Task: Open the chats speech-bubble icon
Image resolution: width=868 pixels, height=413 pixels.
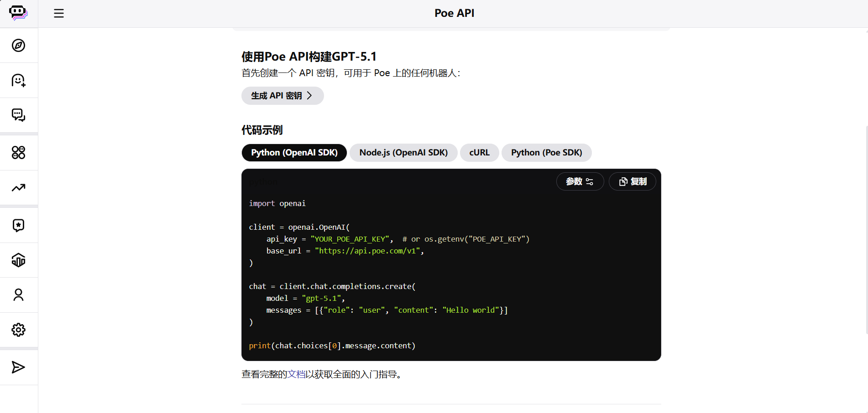Action: coord(19,115)
